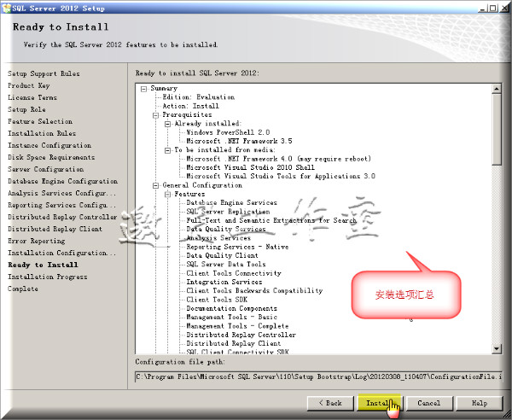The width and height of the screenshot is (512, 420).
Task: Select Client Tools Connectivity row
Action: coord(234,273)
